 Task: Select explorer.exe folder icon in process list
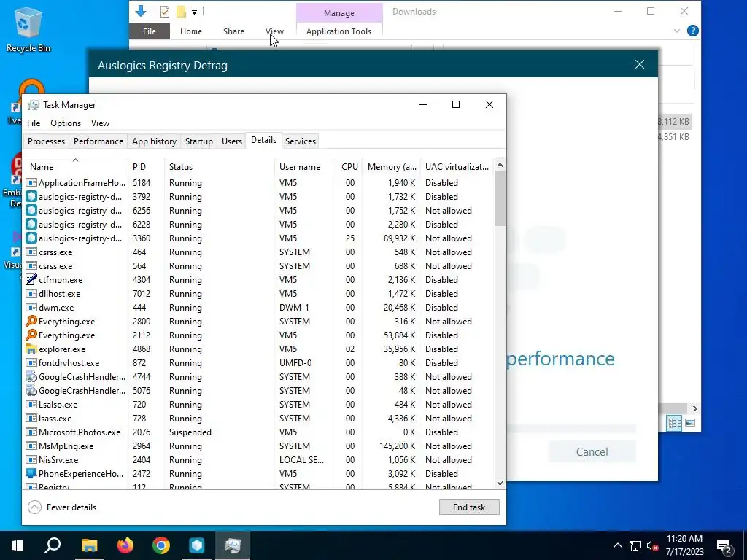point(31,349)
